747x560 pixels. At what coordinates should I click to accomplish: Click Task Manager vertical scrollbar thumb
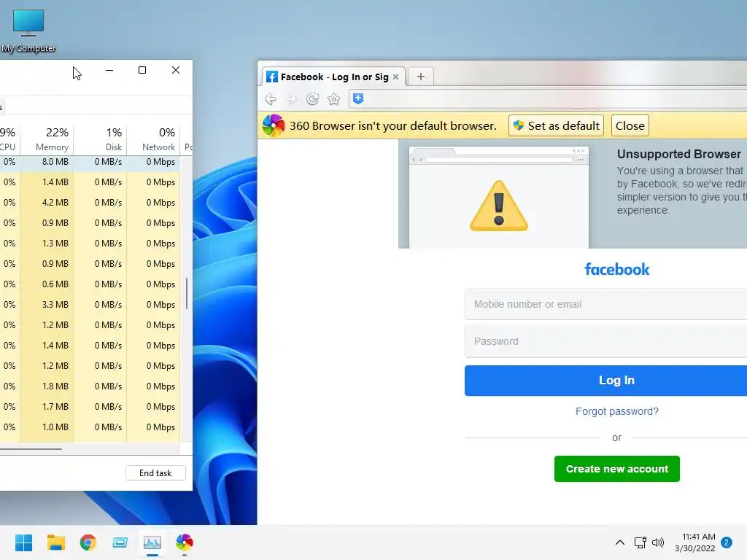pyautogui.click(x=186, y=293)
